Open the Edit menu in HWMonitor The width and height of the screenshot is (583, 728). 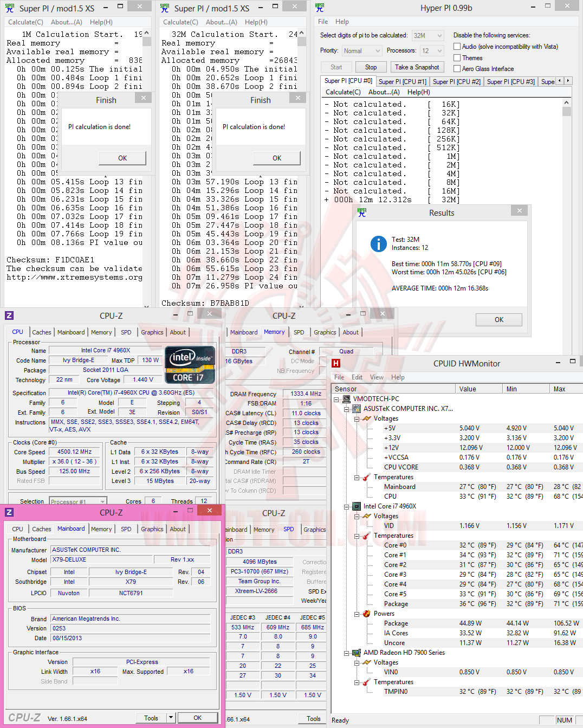click(x=357, y=377)
